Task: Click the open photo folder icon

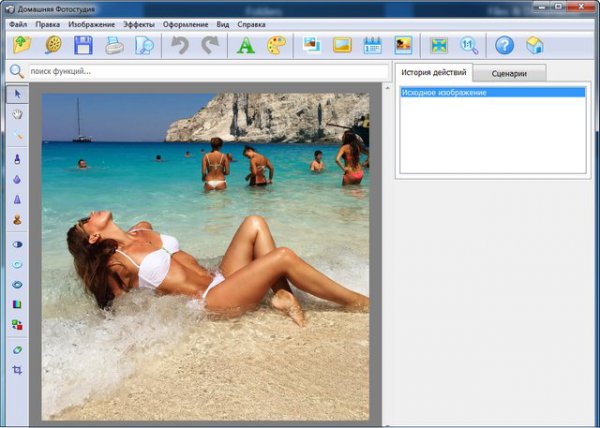Action: point(22,45)
